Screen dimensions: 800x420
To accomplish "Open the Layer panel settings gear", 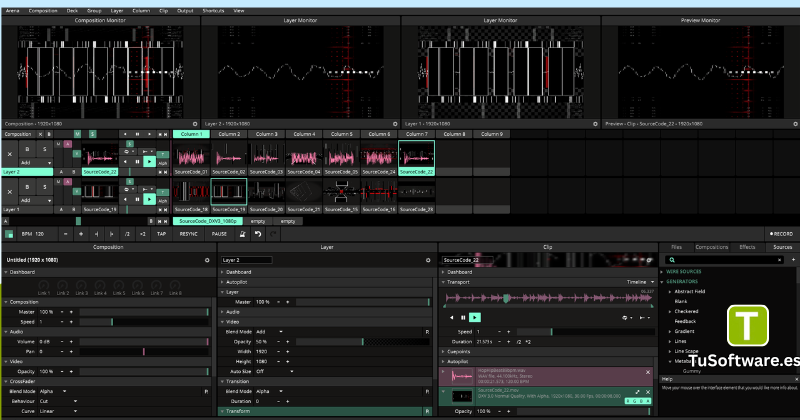I will click(428, 260).
